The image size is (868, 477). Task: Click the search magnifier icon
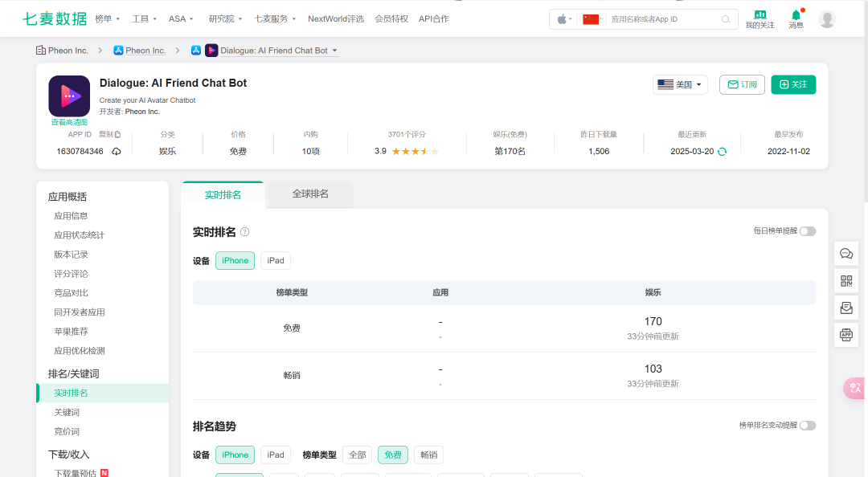[726, 19]
